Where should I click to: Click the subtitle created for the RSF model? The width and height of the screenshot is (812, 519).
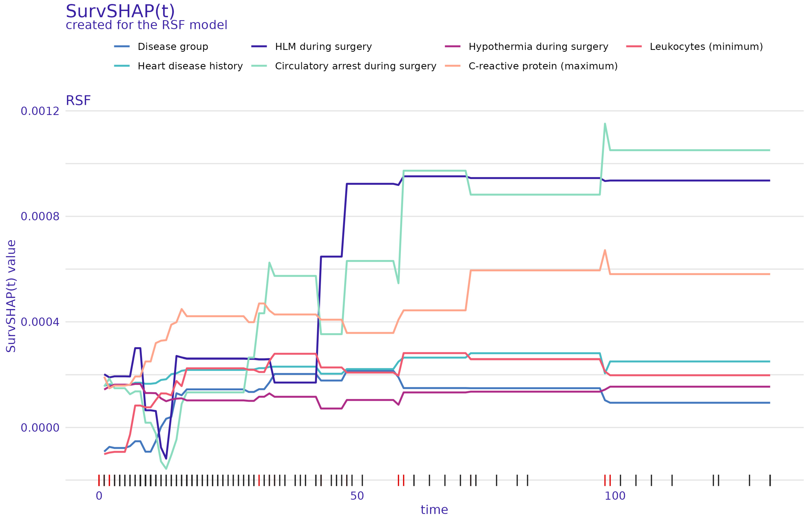click(x=146, y=25)
